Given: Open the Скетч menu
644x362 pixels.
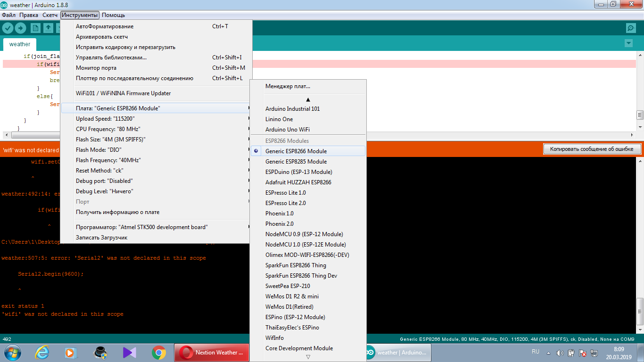Looking at the screenshot, I should point(50,15).
